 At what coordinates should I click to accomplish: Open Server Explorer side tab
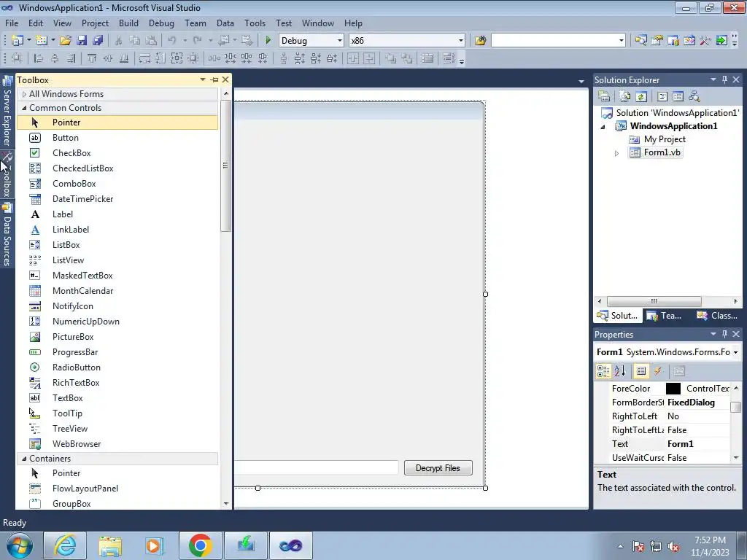coord(7,112)
